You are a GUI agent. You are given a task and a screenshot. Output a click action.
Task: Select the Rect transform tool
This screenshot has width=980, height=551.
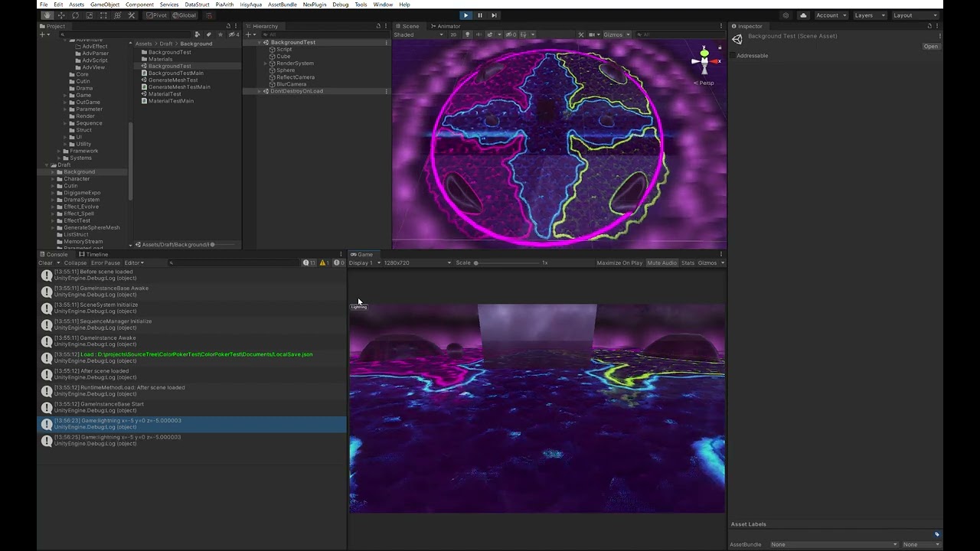tap(103, 15)
